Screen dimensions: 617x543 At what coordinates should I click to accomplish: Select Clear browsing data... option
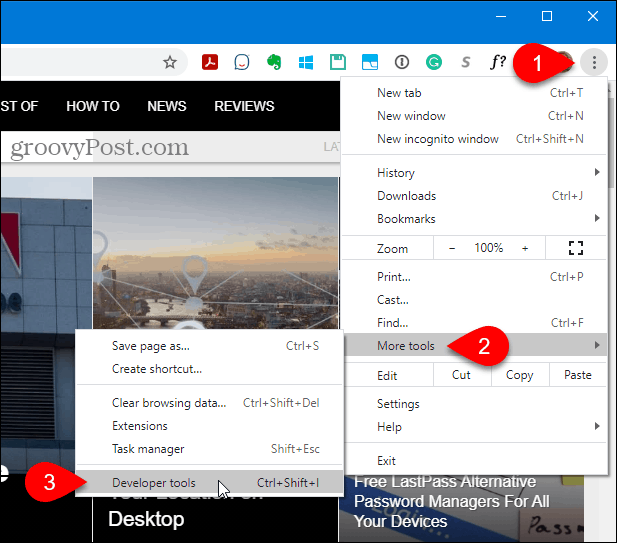[x=209, y=403]
